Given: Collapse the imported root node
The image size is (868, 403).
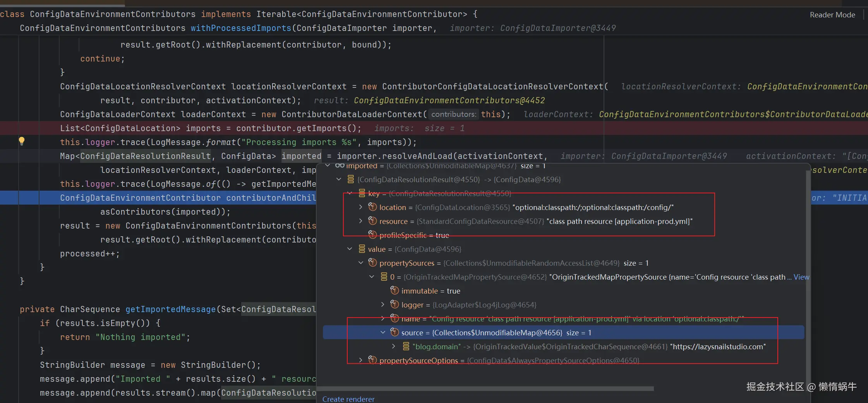Looking at the screenshot, I should coord(328,166).
